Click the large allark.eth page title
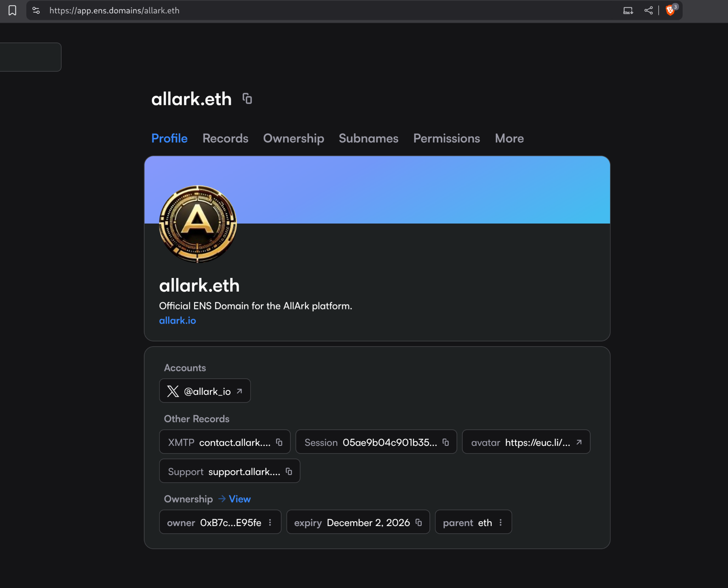Viewport: 728px width, 588px height. (x=192, y=99)
